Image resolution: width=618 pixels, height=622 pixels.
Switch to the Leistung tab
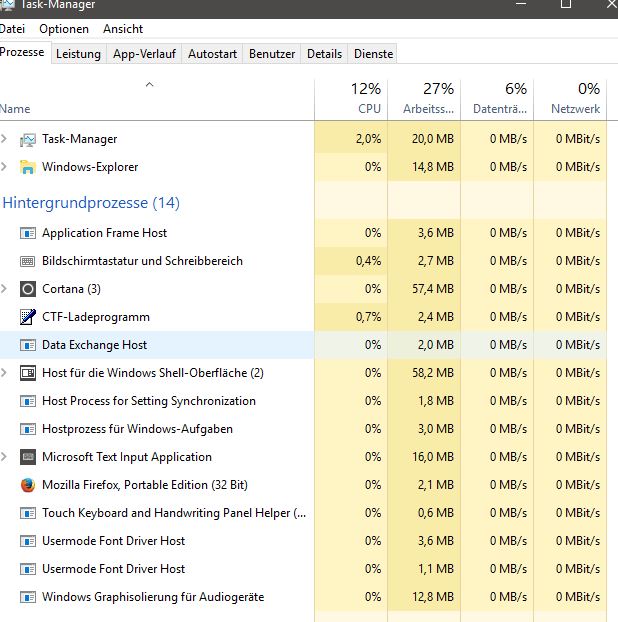point(79,54)
